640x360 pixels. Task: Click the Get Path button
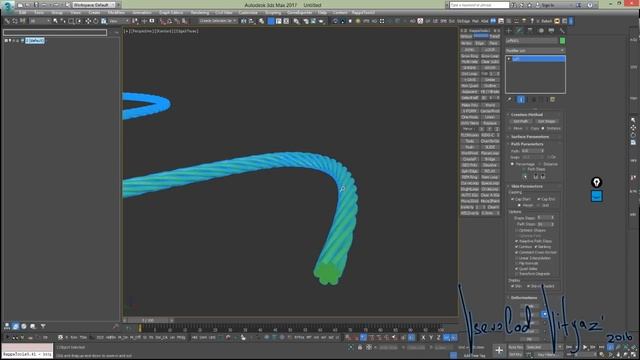click(x=521, y=122)
